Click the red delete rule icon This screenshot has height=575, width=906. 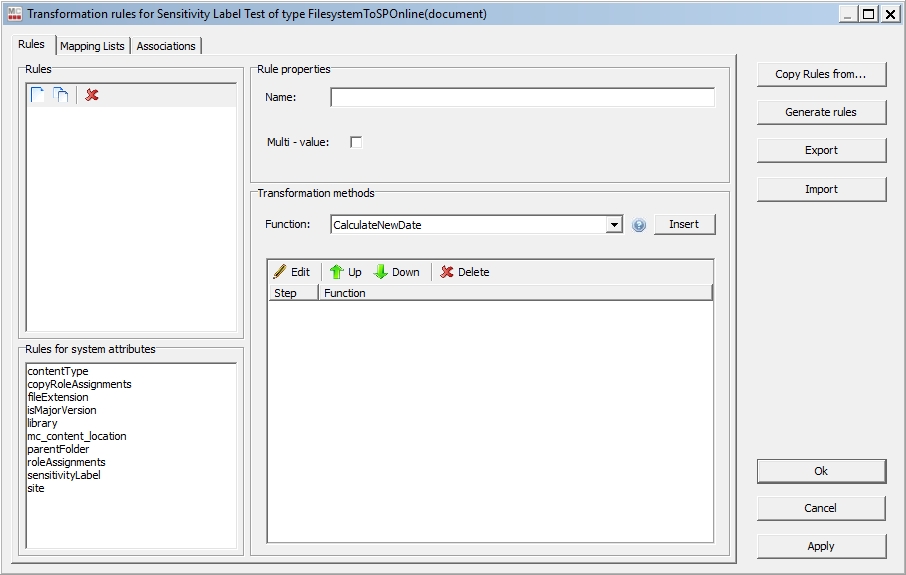pos(92,95)
